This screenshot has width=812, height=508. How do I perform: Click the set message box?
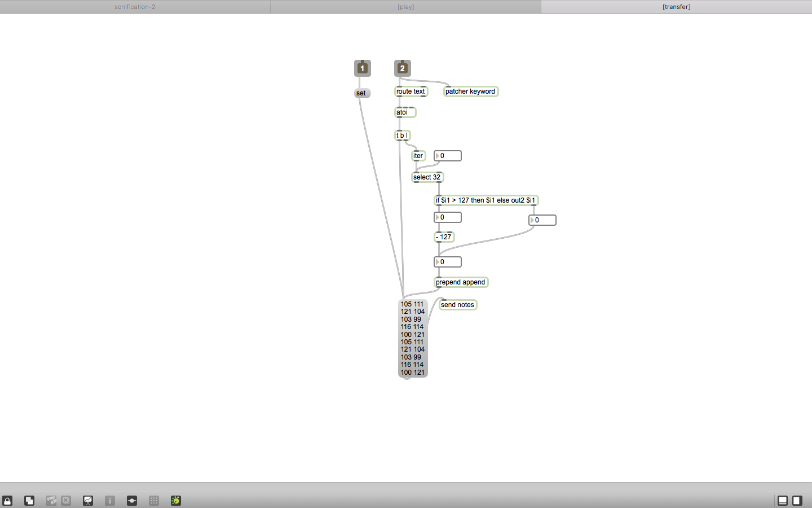pyautogui.click(x=362, y=93)
